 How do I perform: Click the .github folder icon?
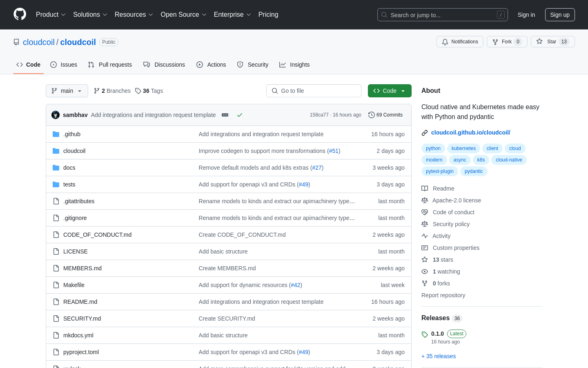(56, 134)
